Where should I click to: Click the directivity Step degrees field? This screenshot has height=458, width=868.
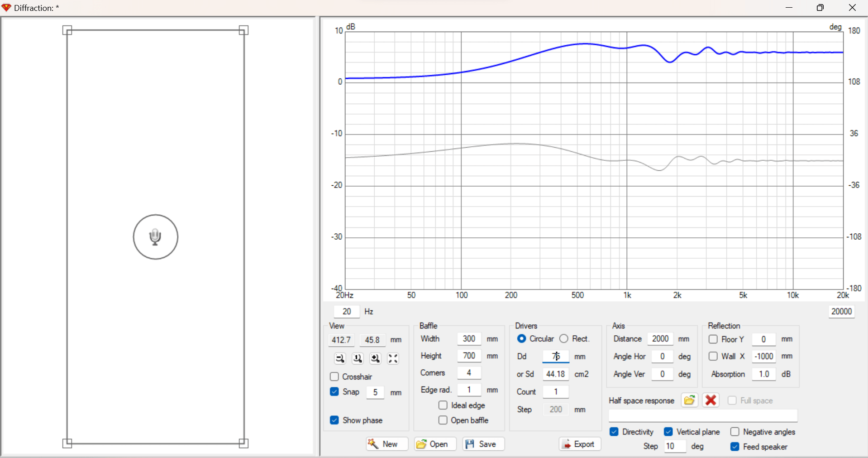(x=675, y=447)
